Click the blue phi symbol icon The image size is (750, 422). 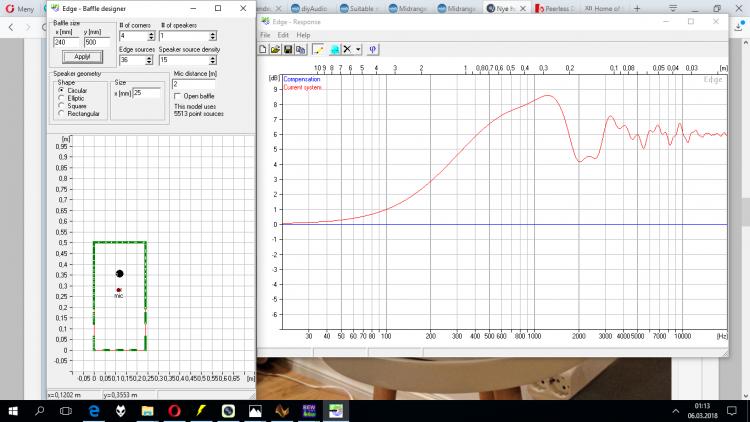click(373, 48)
